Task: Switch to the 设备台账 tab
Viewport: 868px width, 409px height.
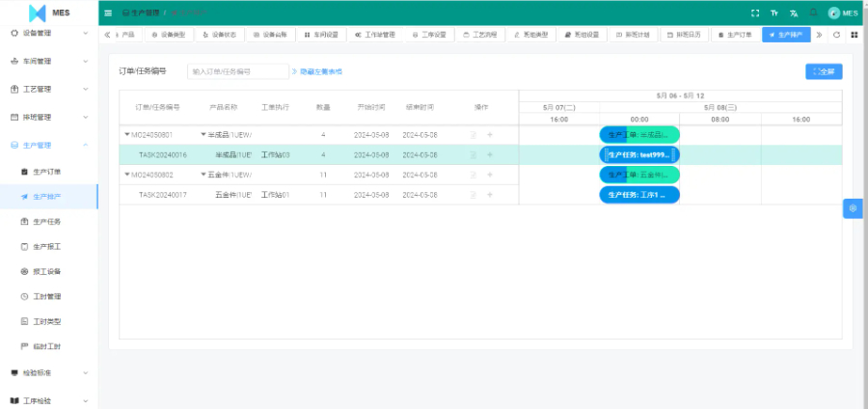Action: coord(271,35)
